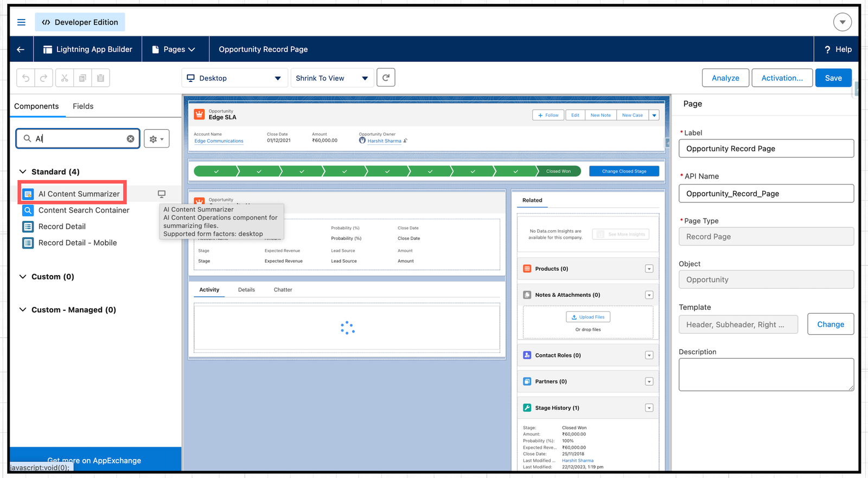Open component filter gear settings

[x=156, y=139]
